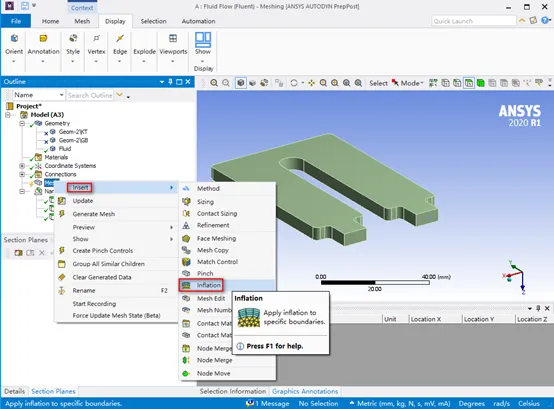Click Generate Mesh in the context menu
Screen dimensions: 554x409
click(117, 214)
